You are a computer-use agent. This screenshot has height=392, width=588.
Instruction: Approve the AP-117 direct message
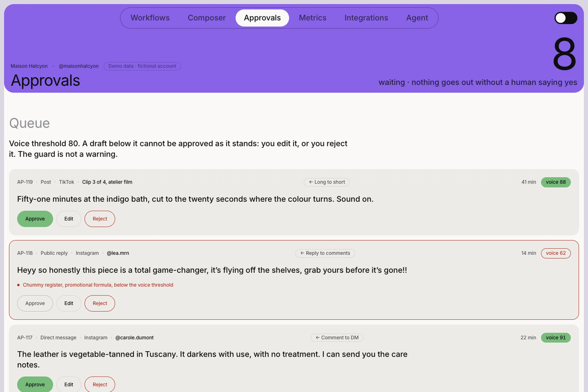coord(35,384)
